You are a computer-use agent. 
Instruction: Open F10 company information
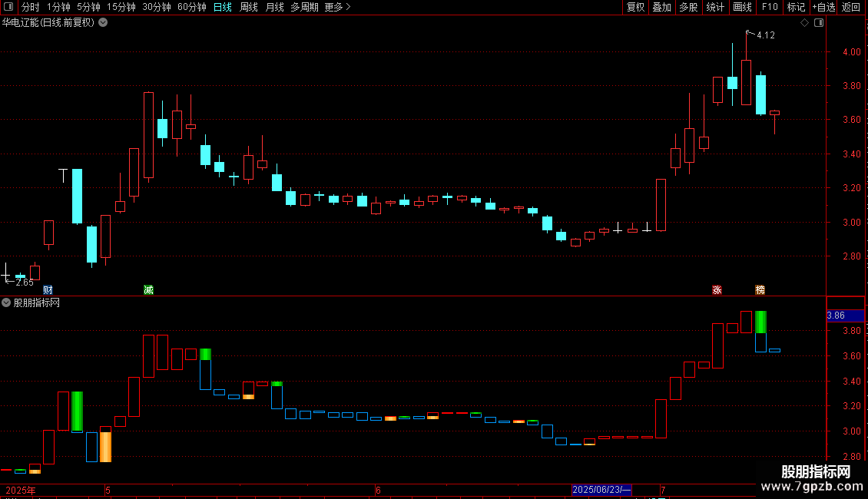coord(770,7)
